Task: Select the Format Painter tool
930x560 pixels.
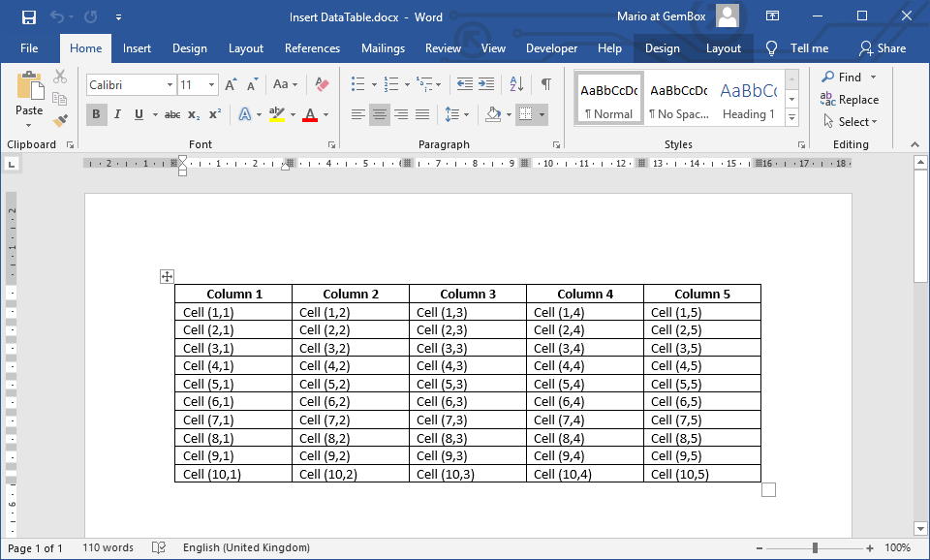Action: click(60, 119)
